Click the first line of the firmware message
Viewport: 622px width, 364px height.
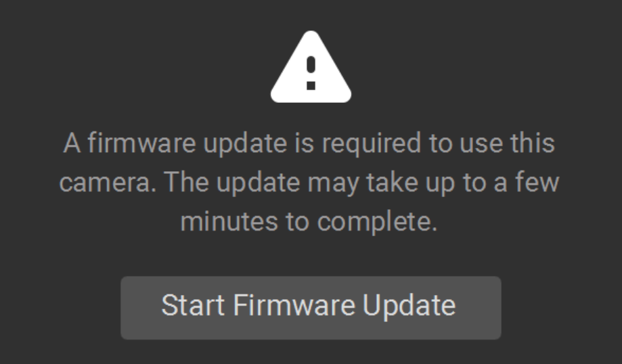310,143
